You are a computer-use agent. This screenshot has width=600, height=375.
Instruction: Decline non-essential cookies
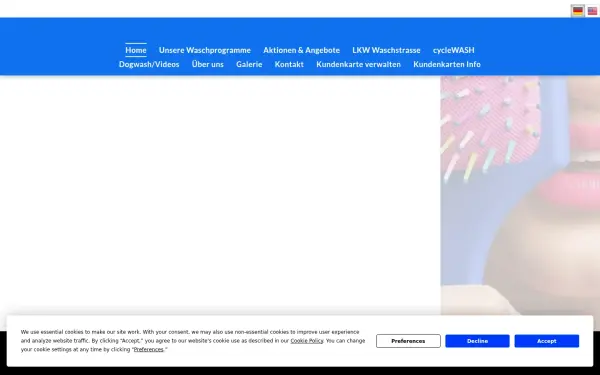tap(477, 341)
